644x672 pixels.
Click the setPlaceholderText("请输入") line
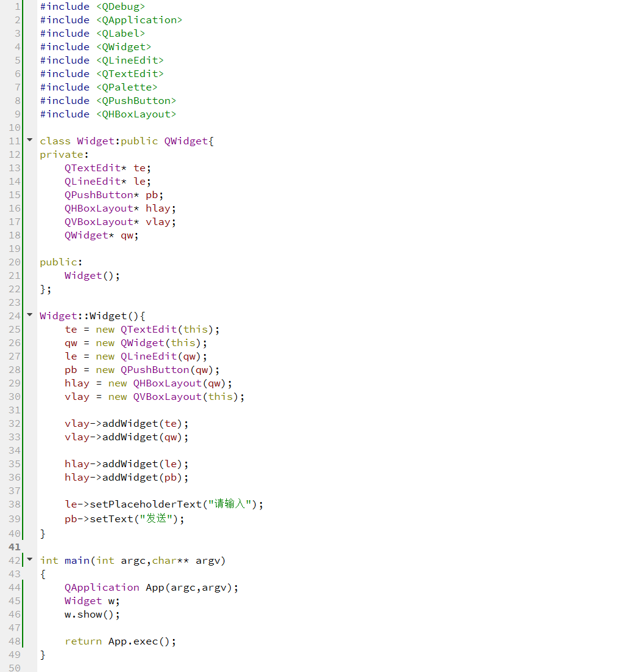tap(164, 504)
